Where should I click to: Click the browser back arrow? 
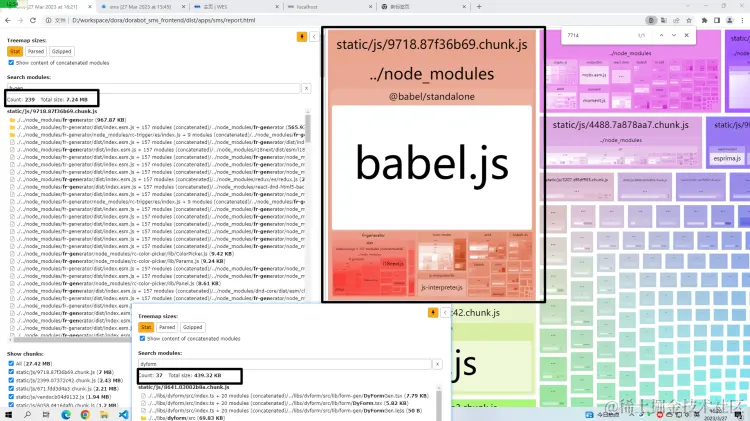(8, 20)
